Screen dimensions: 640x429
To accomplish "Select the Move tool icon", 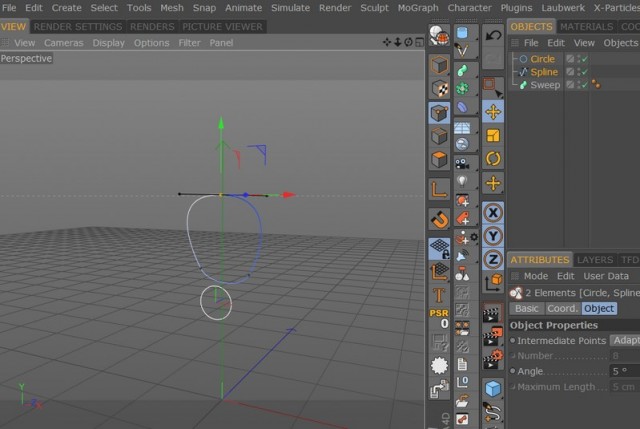I will [493, 112].
